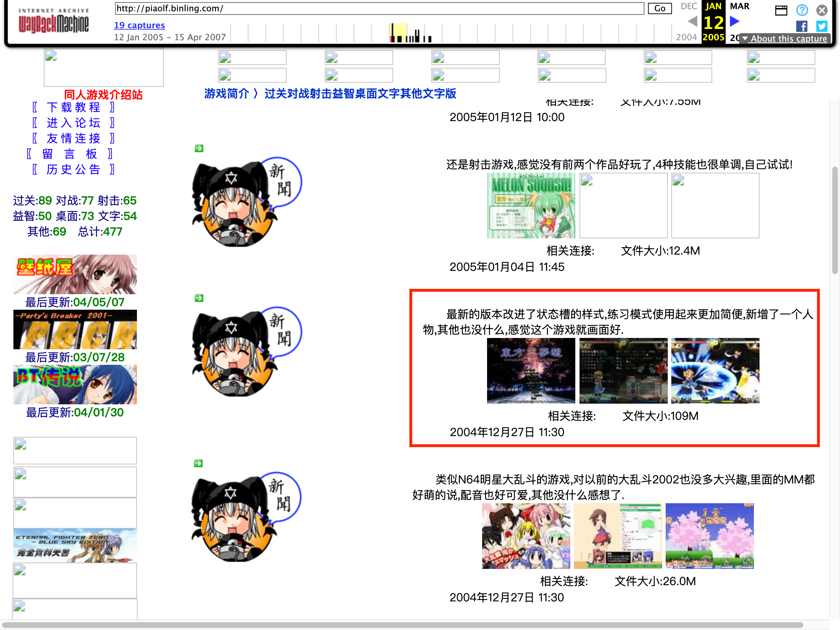Open the Eternal Fighter Zero Blue Sky Edition banner
The image size is (840, 630).
(75, 545)
